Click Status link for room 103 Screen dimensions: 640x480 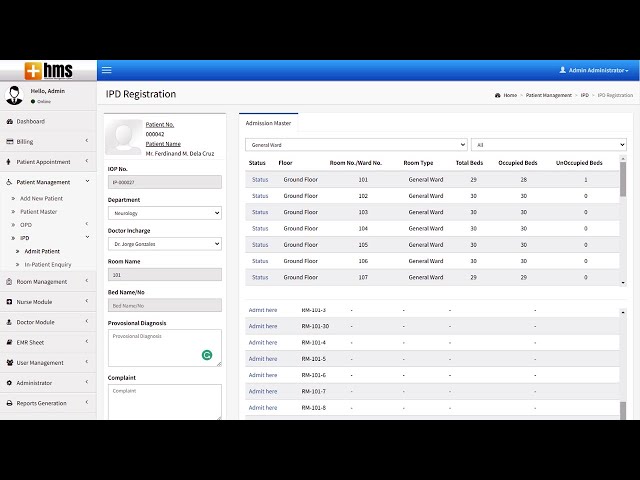[x=260, y=212]
